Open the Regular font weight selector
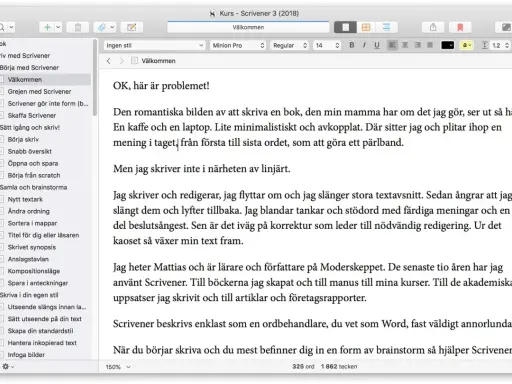Image resolution: width=512 pixels, height=384 pixels. click(x=289, y=45)
